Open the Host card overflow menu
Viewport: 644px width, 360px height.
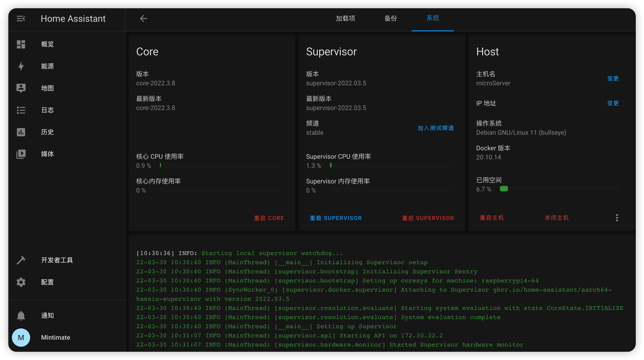pos(617,218)
